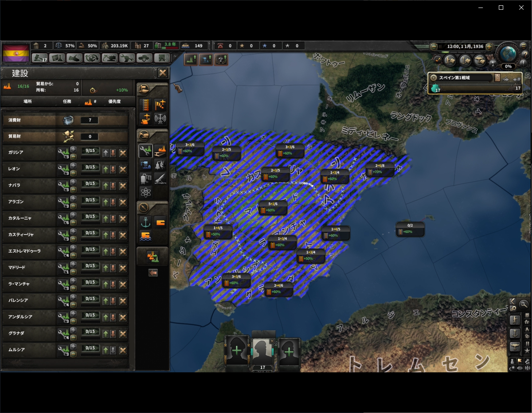Open the question mark help button
The image size is (532, 413).
point(526,55)
